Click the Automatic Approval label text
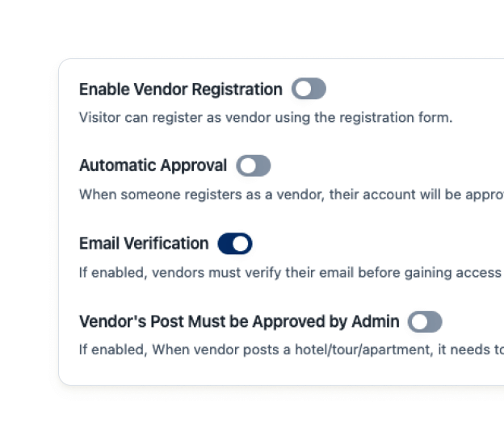The width and height of the screenshot is (504, 444). [153, 165]
